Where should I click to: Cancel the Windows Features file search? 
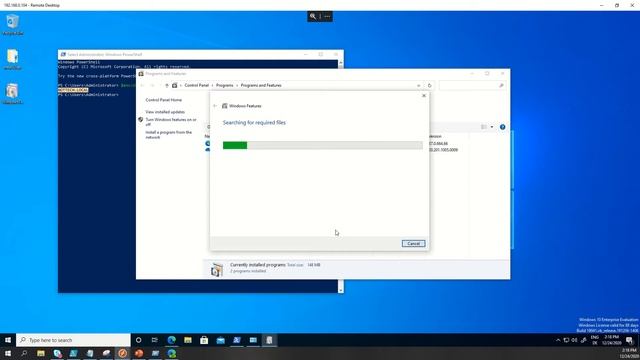413,243
